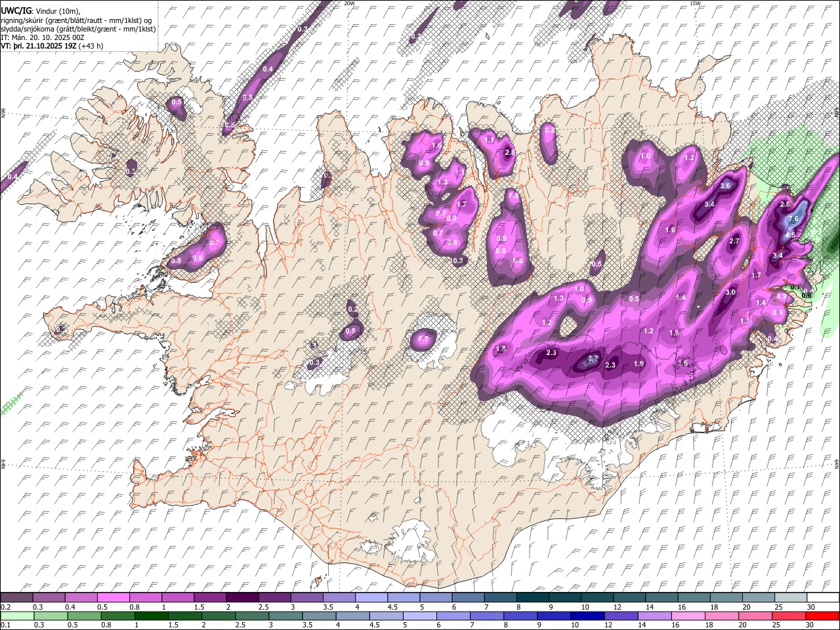The image size is (840, 630).
Task: Select the 1.1 value in the north
Action: tap(489, 140)
